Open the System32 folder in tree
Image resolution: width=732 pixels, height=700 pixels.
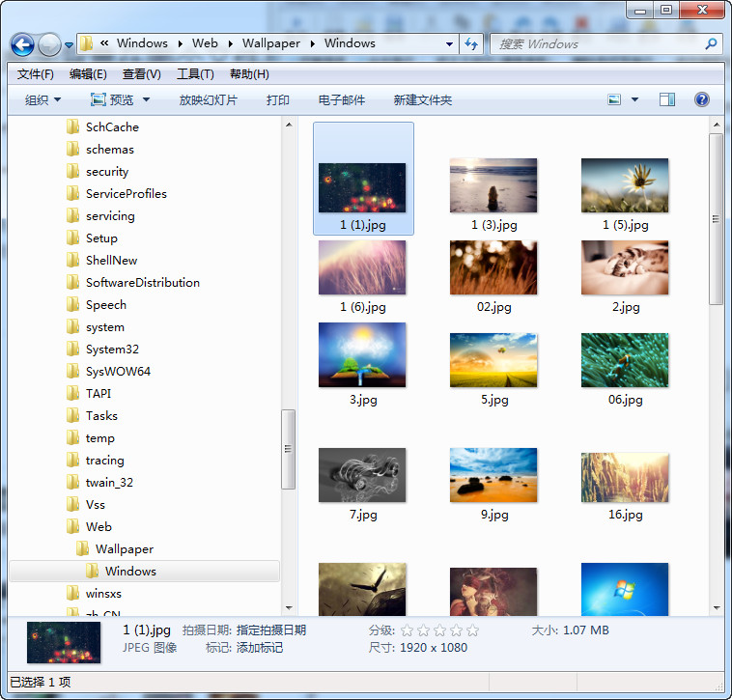coord(112,349)
